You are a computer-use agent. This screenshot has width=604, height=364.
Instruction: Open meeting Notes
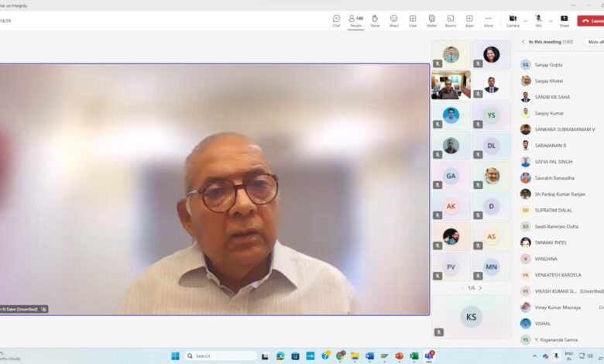(x=431, y=19)
